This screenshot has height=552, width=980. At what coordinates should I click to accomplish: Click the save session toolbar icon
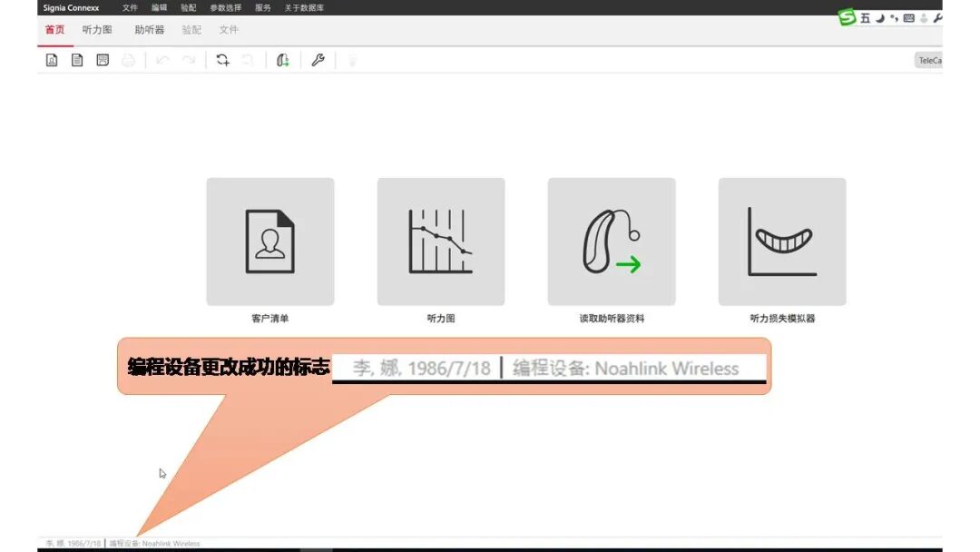click(x=103, y=59)
